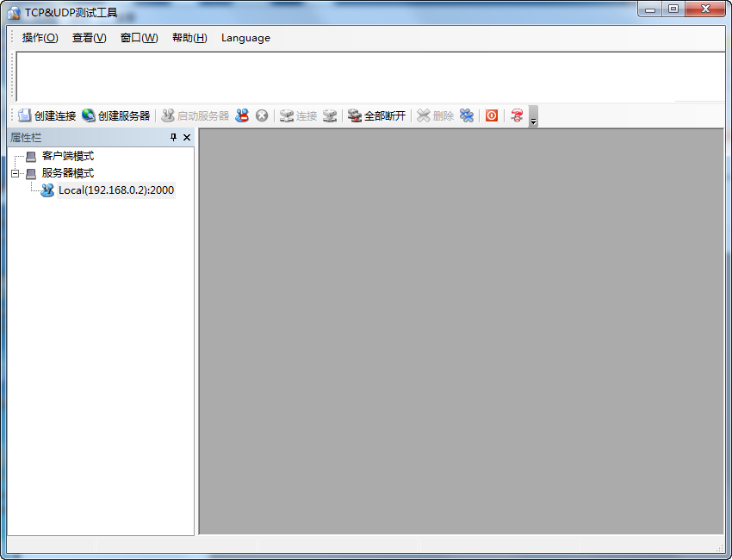Open the 窗口(W) menu
732x560 pixels.
(x=140, y=38)
